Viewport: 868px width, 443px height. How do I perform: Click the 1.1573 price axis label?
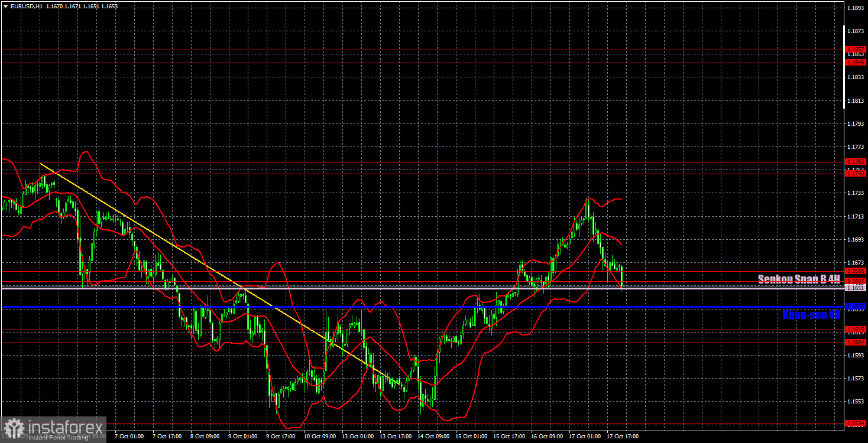pyautogui.click(x=856, y=378)
